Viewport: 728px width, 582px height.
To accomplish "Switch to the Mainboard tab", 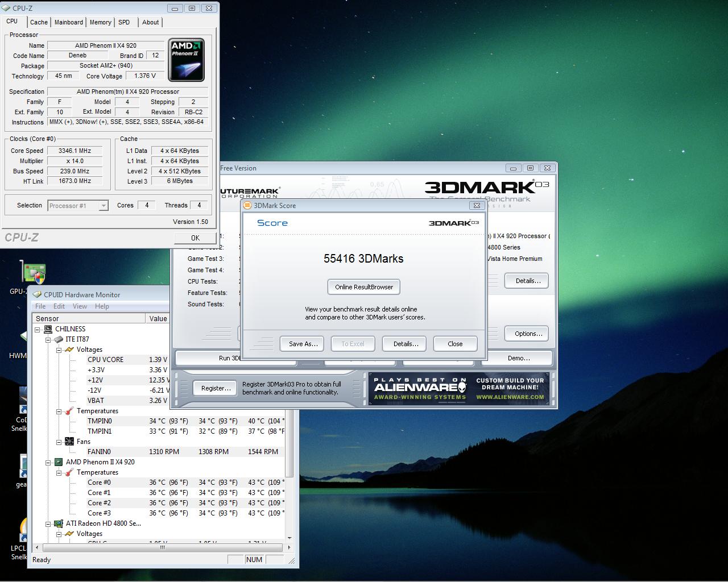I will pyautogui.click(x=69, y=22).
